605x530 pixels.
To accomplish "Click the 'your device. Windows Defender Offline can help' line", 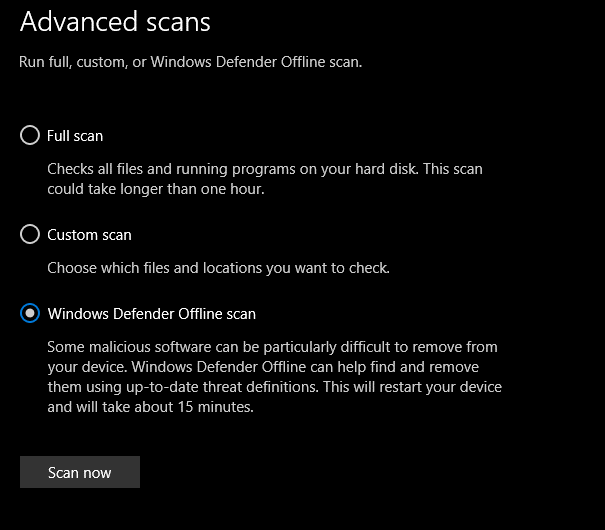I will [x=263, y=367].
